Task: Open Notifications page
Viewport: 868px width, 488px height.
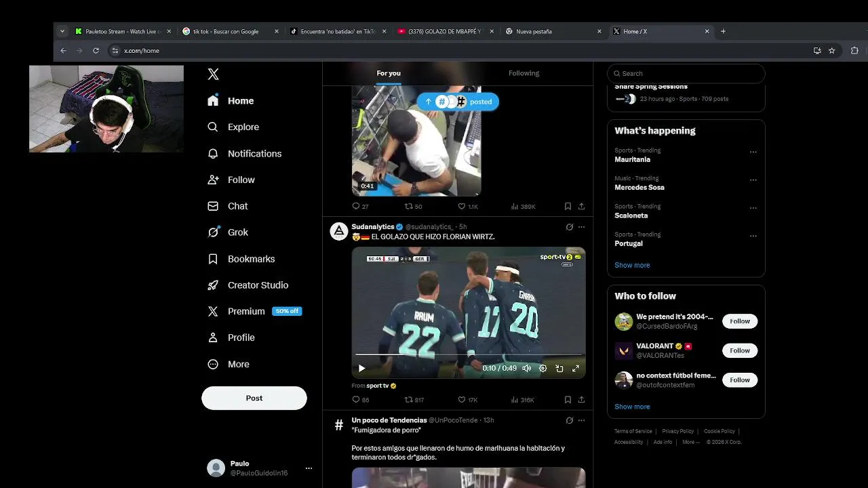Action: (x=244, y=153)
